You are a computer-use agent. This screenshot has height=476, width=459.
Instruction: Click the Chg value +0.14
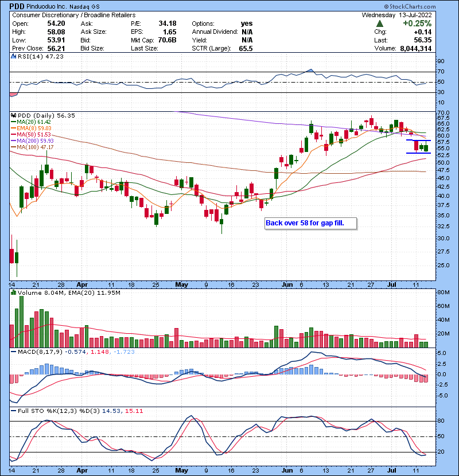point(422,32)
